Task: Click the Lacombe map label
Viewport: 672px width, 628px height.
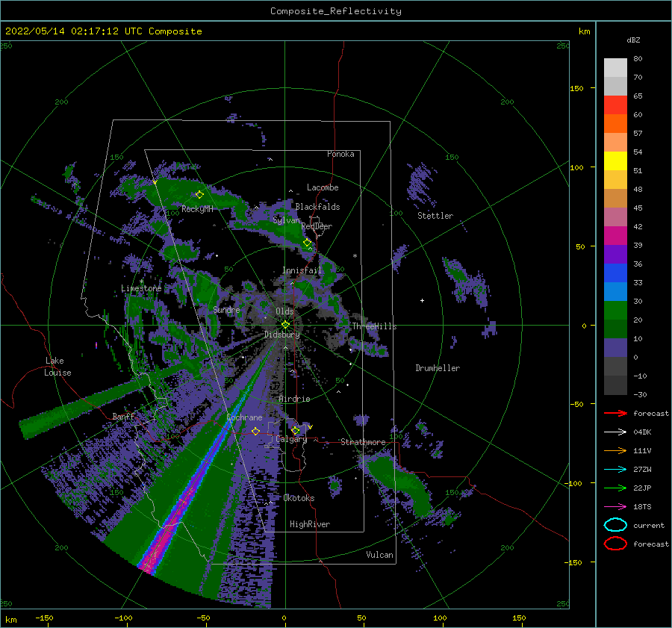Action: point(323,187)
